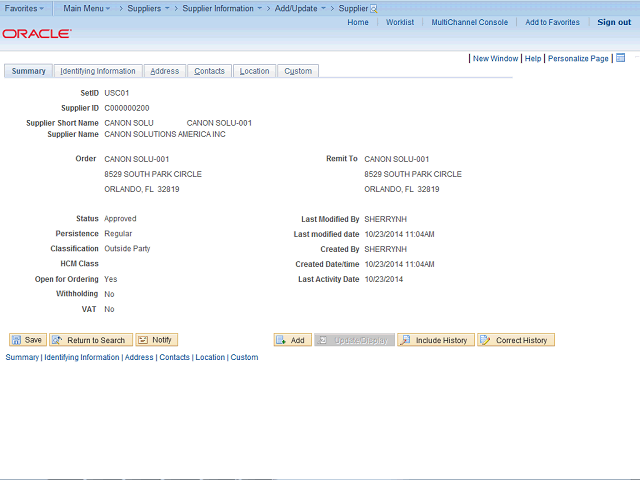640x480 pixels.
Task: Click the Save button label
Action: 33,340
